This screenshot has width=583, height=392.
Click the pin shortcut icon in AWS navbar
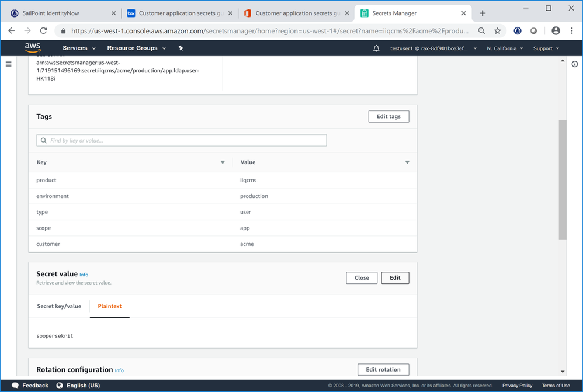coord(181,48)
